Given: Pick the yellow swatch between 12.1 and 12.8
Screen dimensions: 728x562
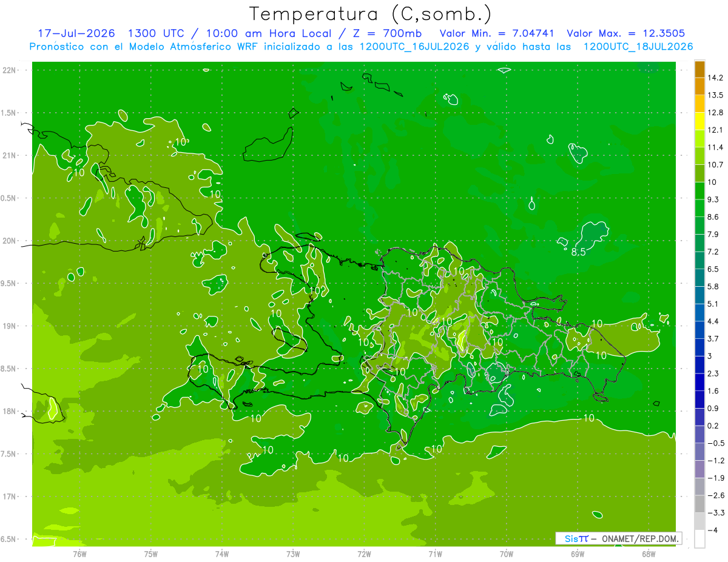Looking at the screenshot, I should [x=699, y=121].
